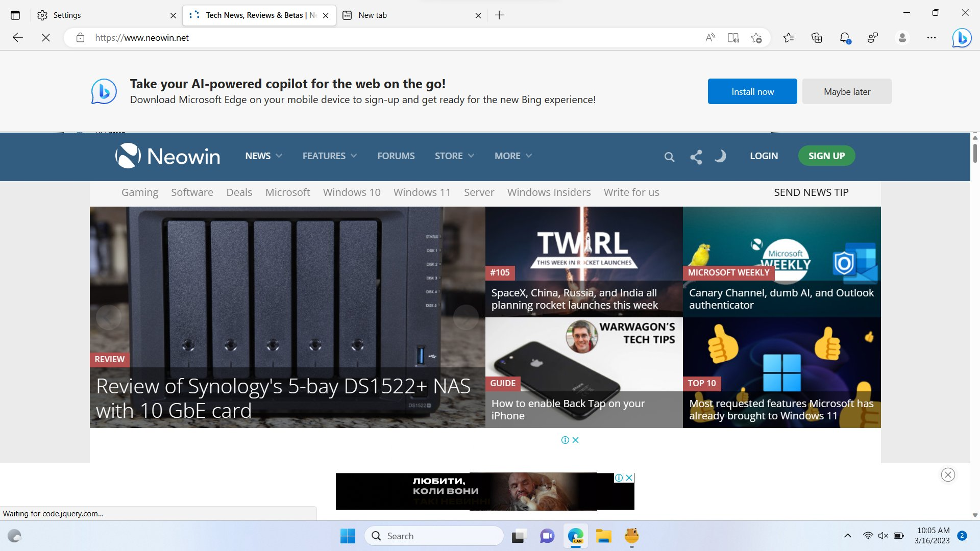Toggle Neowin dark mode with the moon icon
The height and width of the screenshot is (551, 980).
click(720, 157)
